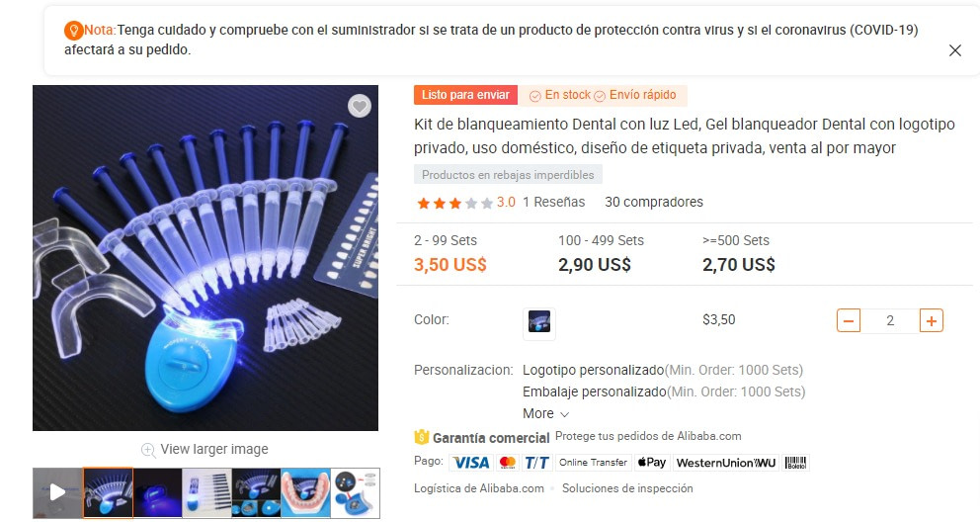Image resolution: width=980 pixels, height=522 pixels.
Task: Dismiss the COVID-19 notice with X
Action: pos(955,50)
